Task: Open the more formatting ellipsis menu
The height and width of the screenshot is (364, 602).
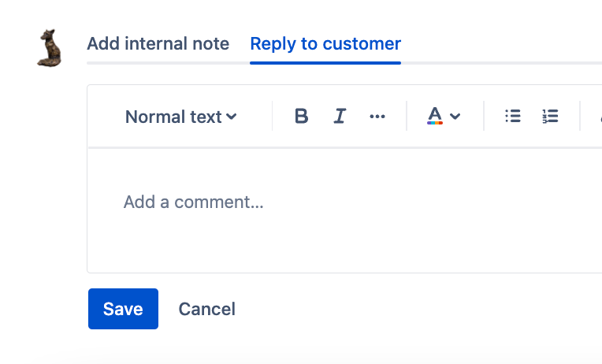Action: tap(377, 117)
